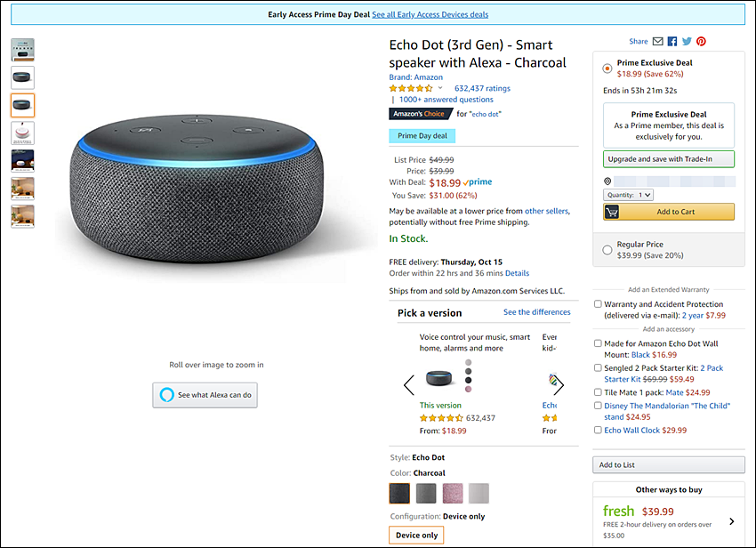Go to previous version with left carousel arrow
Image resolution: width=756 pixels, height=548 pixels.
tap(409, 384)
